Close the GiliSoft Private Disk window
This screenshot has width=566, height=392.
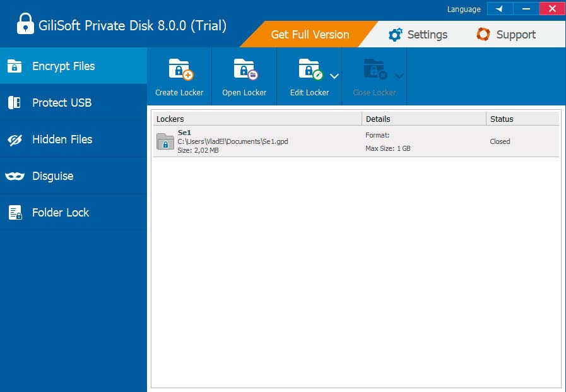tap(552, 9)
